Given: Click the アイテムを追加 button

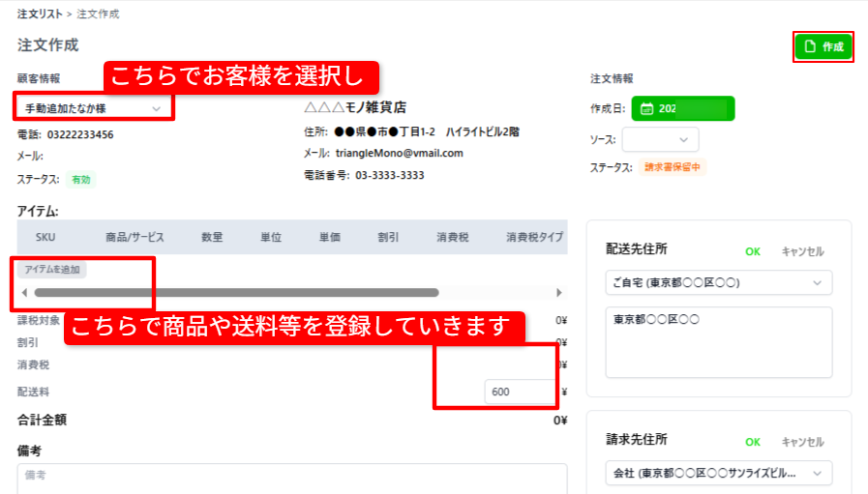Looking at the screenshot, I should tap(52, 270).
